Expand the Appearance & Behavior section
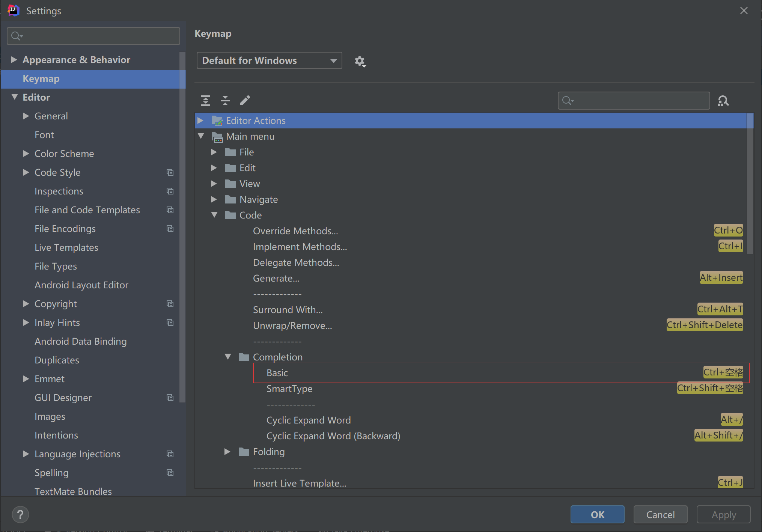 14,60
